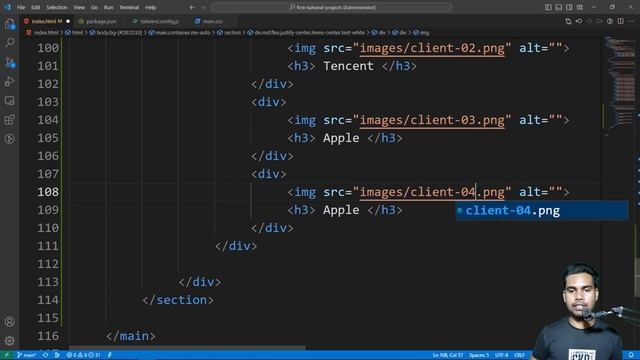Click the remote window indicator in status bar
Screen dimensions: 640x360
7,355
